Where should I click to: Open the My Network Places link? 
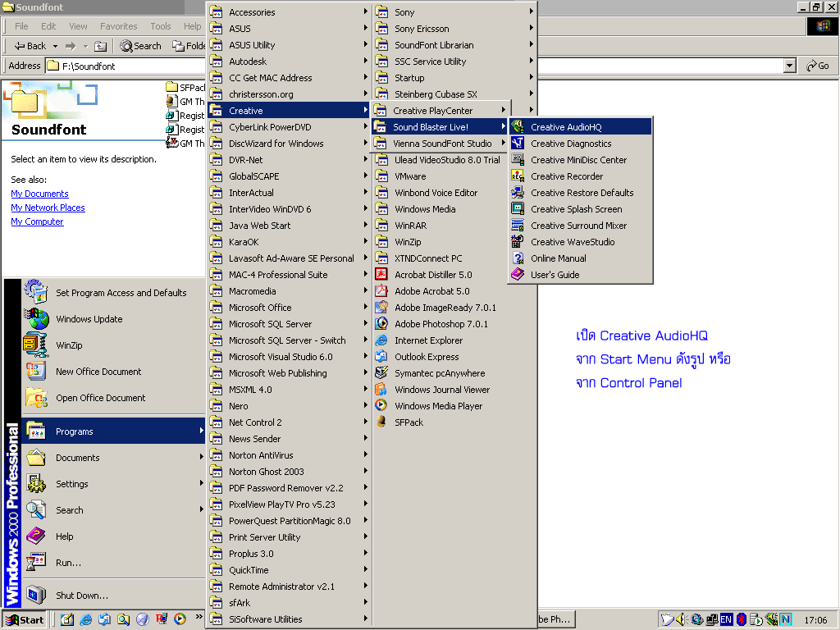(48, 208)
